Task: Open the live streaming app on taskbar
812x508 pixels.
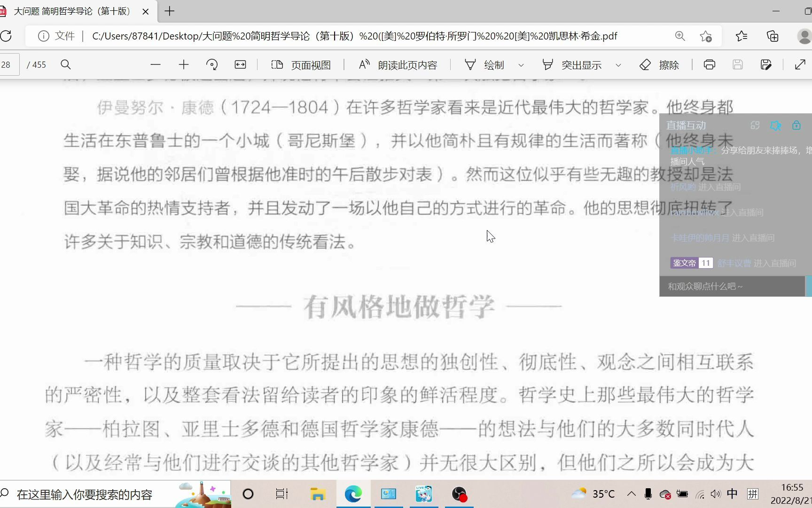Action: 424,494
